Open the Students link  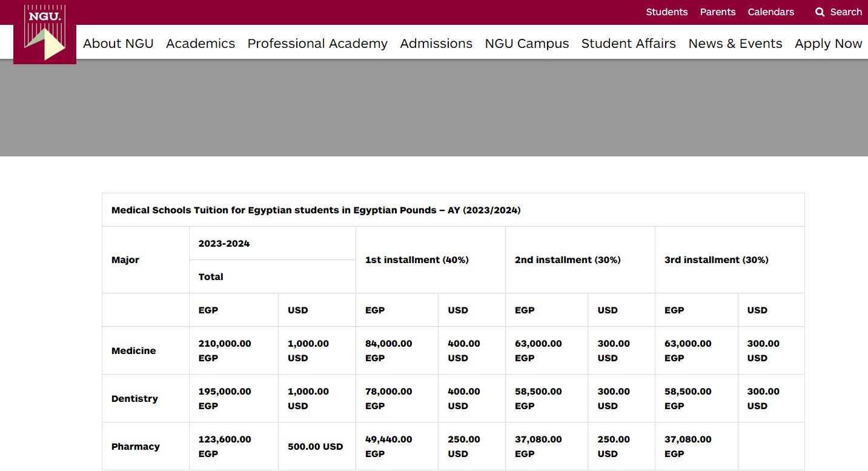click(666, 12)
